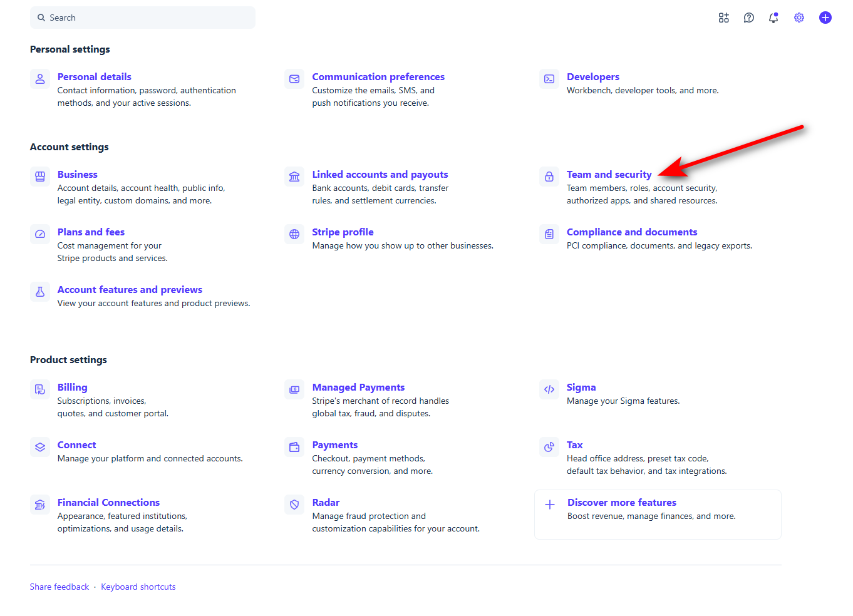The height and width of the screenshot is (616, 853).
Task: Click Discover more features card
Action: point(658,515)
